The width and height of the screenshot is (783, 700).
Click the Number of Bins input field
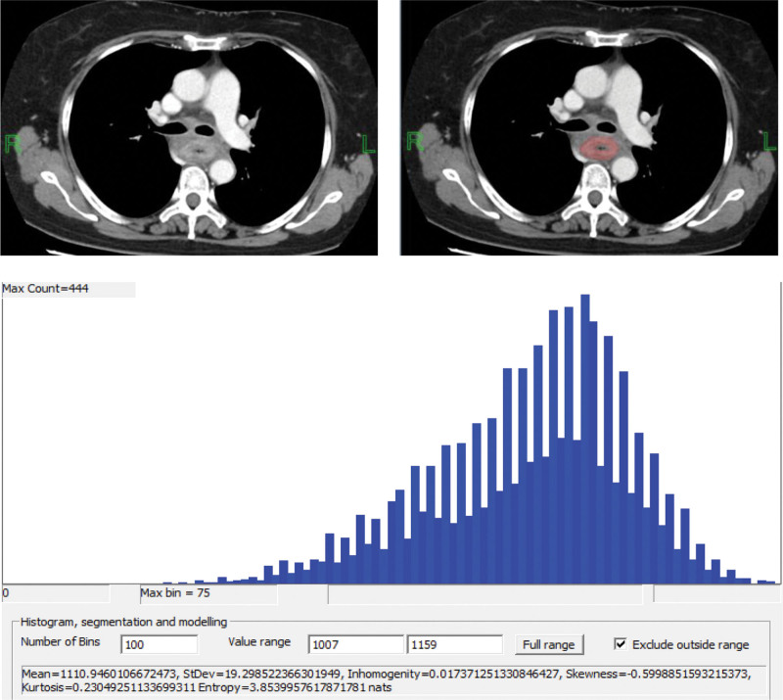pos(160,644)
